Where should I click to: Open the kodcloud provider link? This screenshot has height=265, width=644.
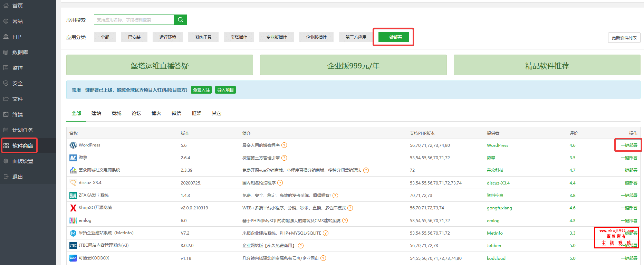[x=496, y=258]
